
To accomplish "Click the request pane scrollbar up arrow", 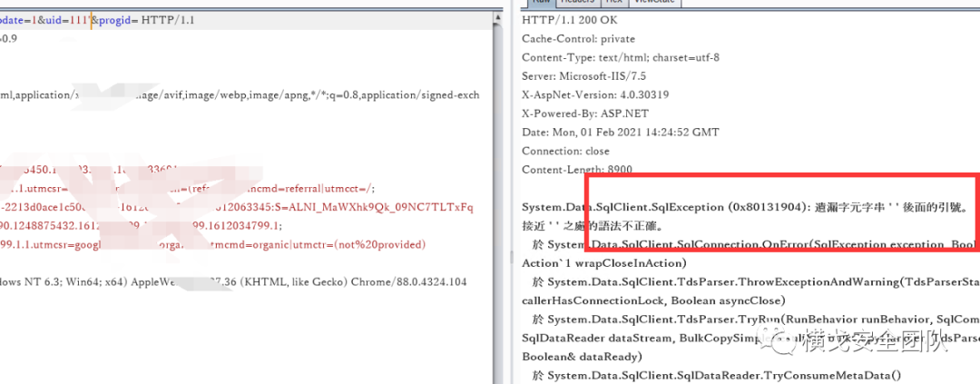I will point(497,19).
